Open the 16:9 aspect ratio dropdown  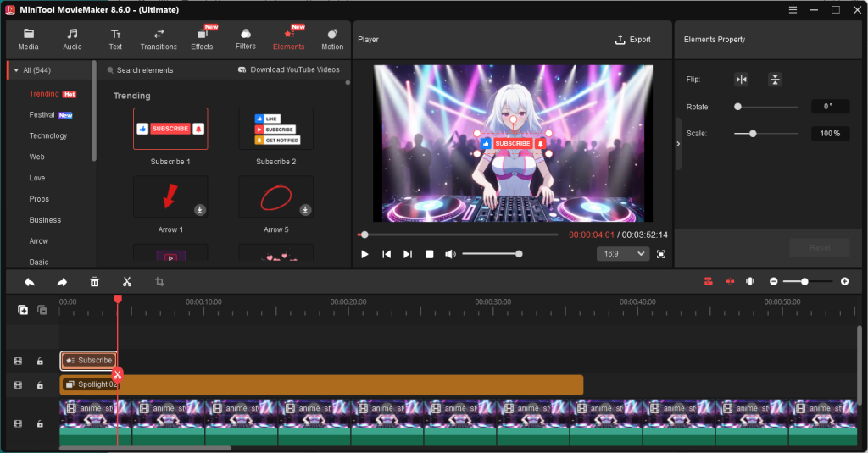point(623,254)
